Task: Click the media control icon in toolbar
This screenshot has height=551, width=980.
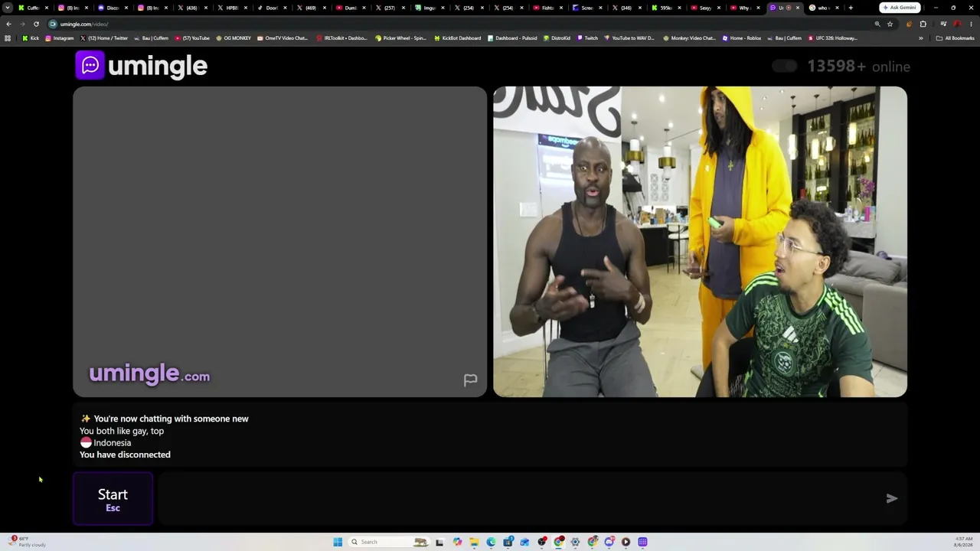Action: pyautogui.click(x=943, y=24)
